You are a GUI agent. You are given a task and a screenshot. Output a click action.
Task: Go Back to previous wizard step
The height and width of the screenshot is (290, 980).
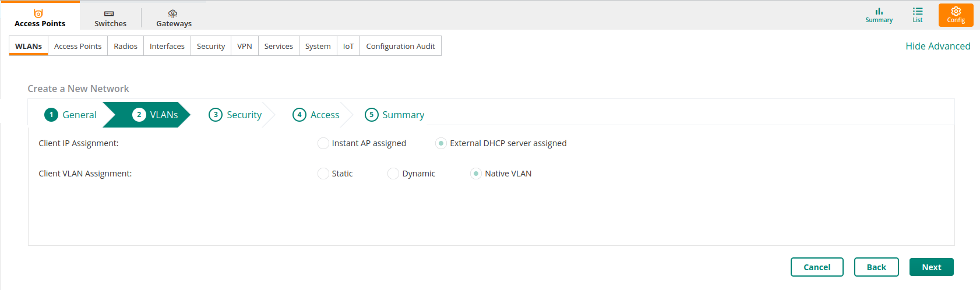coord(876,267)
